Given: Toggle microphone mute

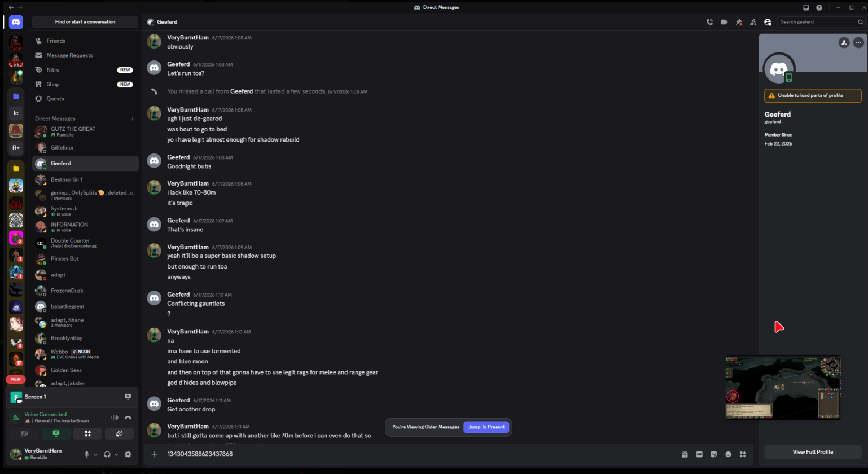Looking at the screenshot, I should point(87,454).
